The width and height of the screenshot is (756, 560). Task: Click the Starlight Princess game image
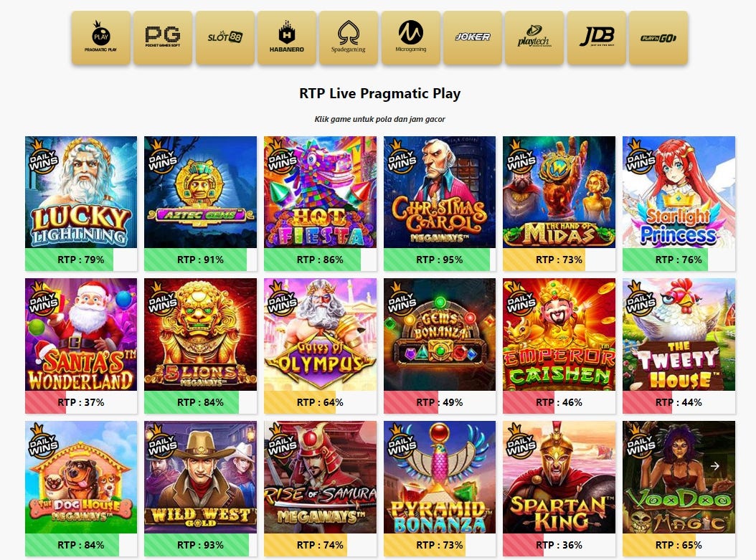(x=679, y=192)
